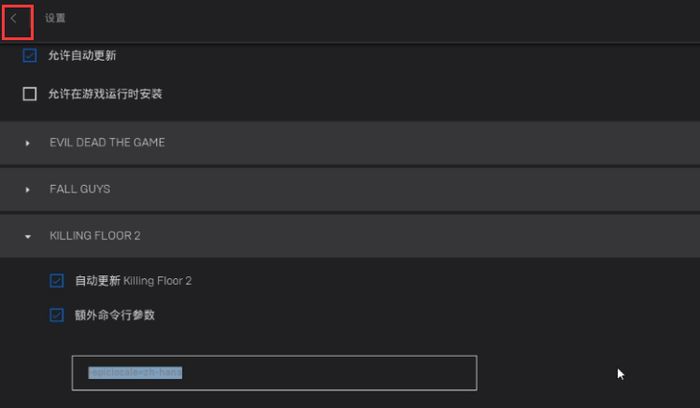The image size is (700, 408).
Task: Click the back arrow icon
Action: pyautogui.click(x=14, y=19)
